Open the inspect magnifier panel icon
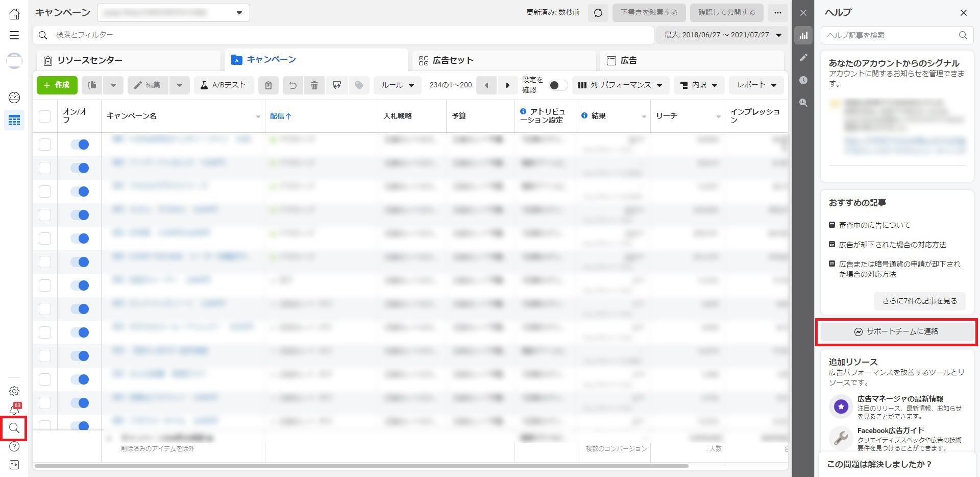The image size is (980, 477). pos(803,103)
